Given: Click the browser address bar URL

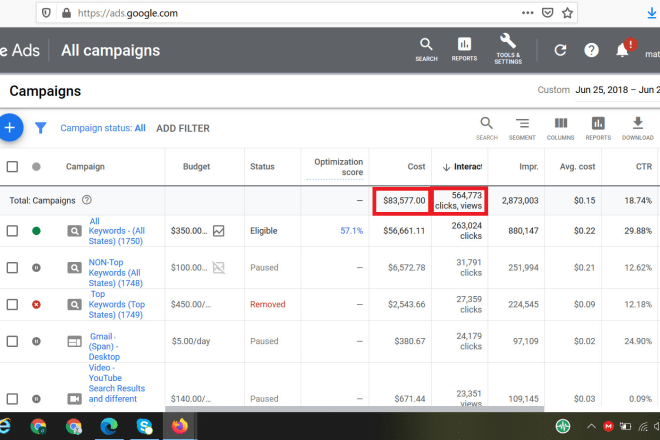Looking at the screenshot, I should click(x=128, y=13).
